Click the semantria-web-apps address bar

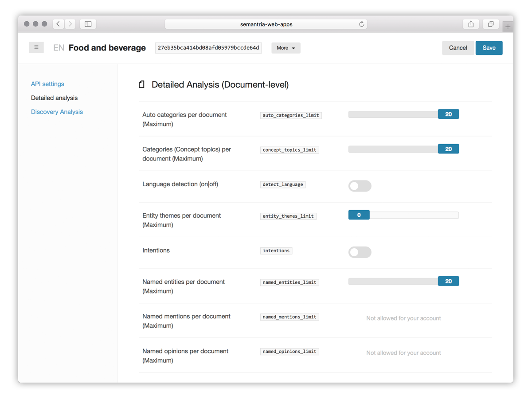click(x=266, y=24)
